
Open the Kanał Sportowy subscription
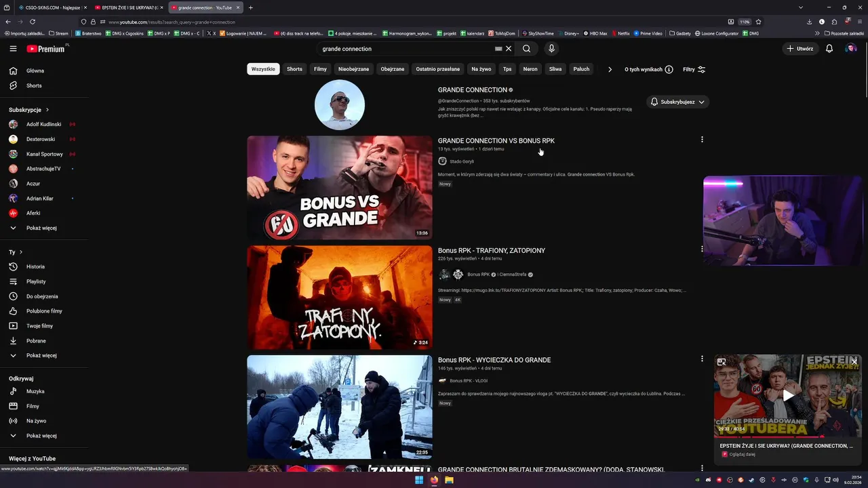pos(44,154)
